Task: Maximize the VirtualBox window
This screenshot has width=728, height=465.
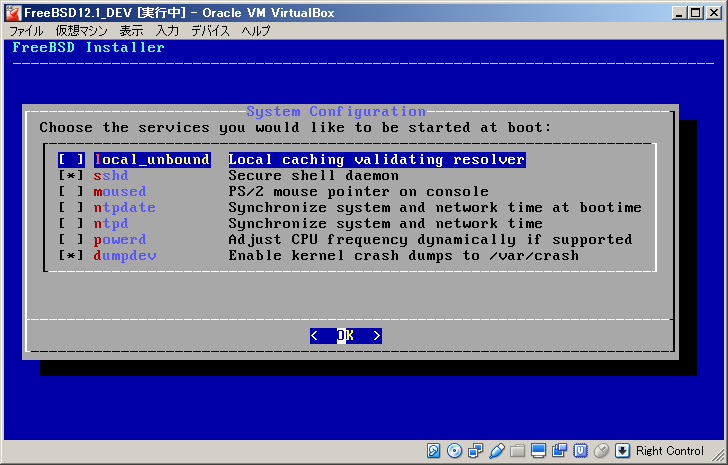Action: (696, 13)
